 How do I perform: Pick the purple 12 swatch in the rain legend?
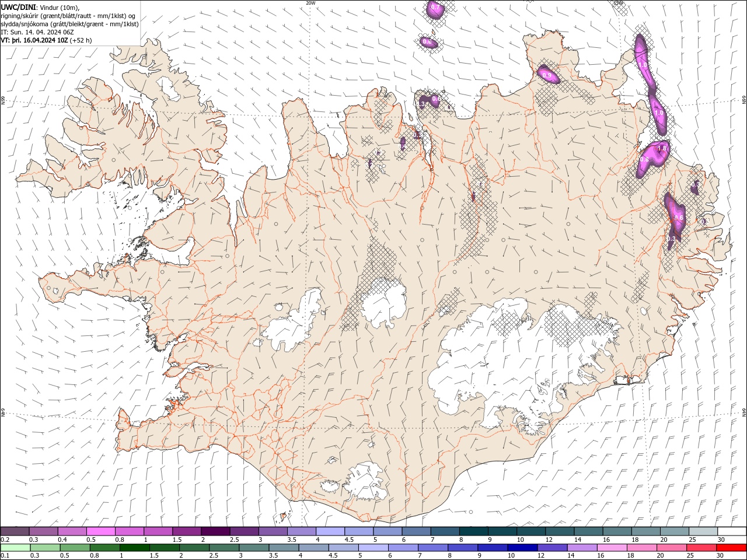click(553, 548)
